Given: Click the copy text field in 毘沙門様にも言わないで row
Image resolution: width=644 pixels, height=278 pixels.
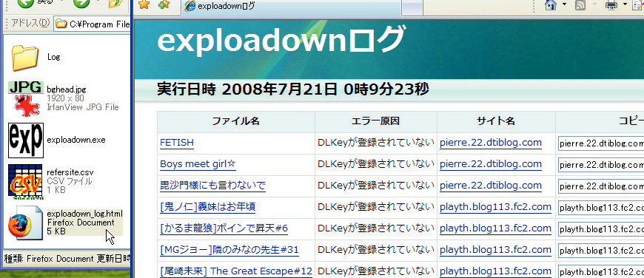Looking at the screenshot, I should pos(601,186).
